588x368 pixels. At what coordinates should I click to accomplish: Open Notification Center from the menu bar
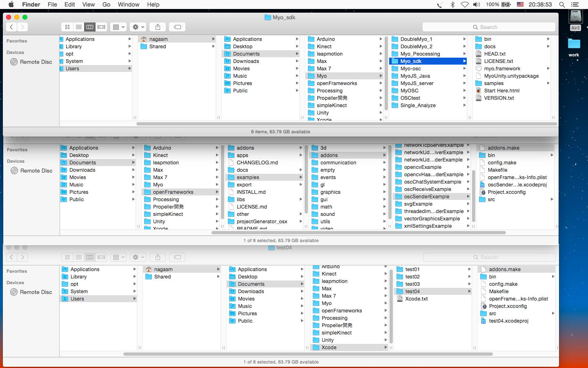[575, 4]
